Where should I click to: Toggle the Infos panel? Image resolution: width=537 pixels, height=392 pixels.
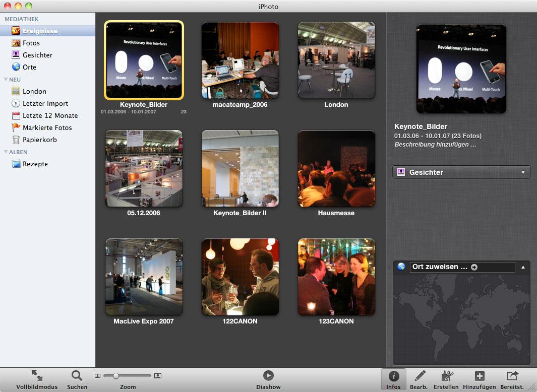tap(393, 380)
